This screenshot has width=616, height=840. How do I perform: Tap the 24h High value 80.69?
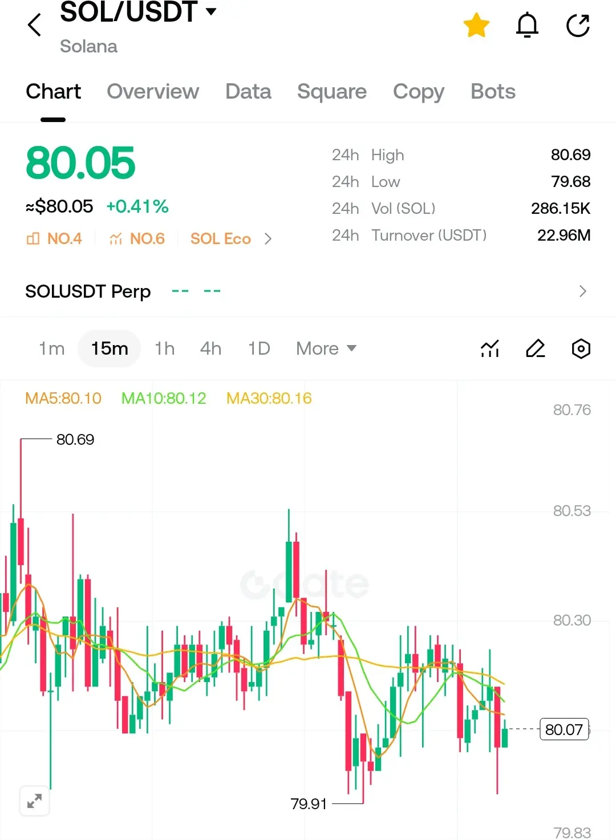point(570,155)
